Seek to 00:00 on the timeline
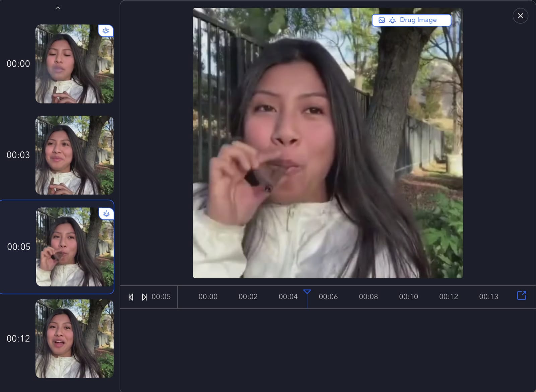The image size is (536, 392). [208, 297]
